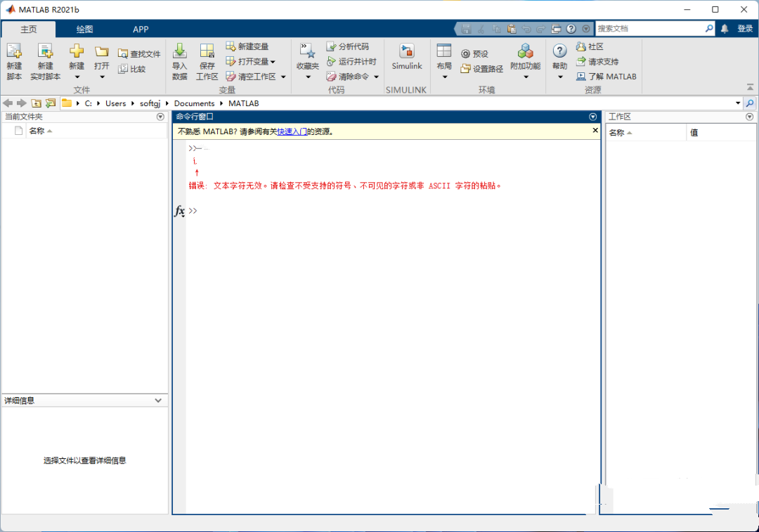The height and width of the screenshot is (532, 759).
Task: Switch to the 绘图 tab
Action: pos(85,29)
